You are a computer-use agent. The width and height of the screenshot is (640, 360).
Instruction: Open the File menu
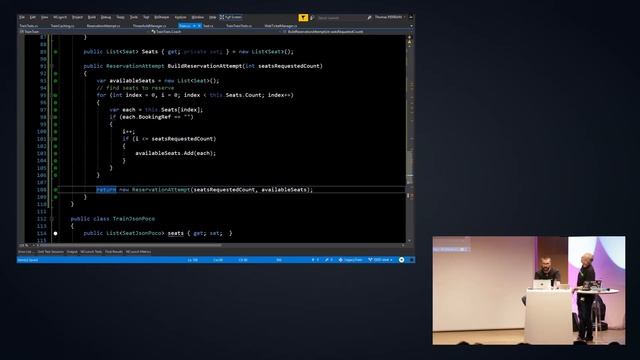(22, 17)
